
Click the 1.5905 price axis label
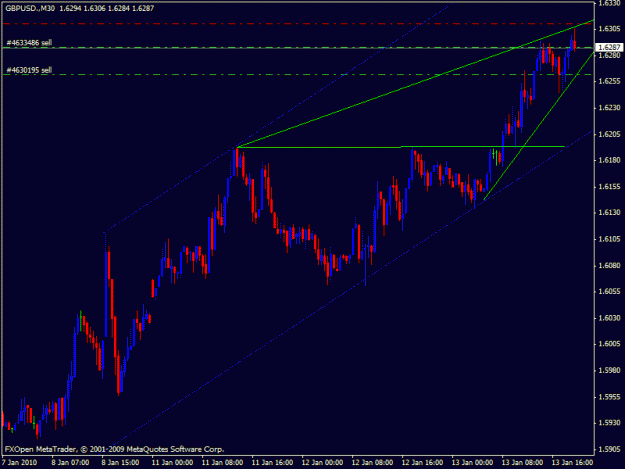(609, 449)
